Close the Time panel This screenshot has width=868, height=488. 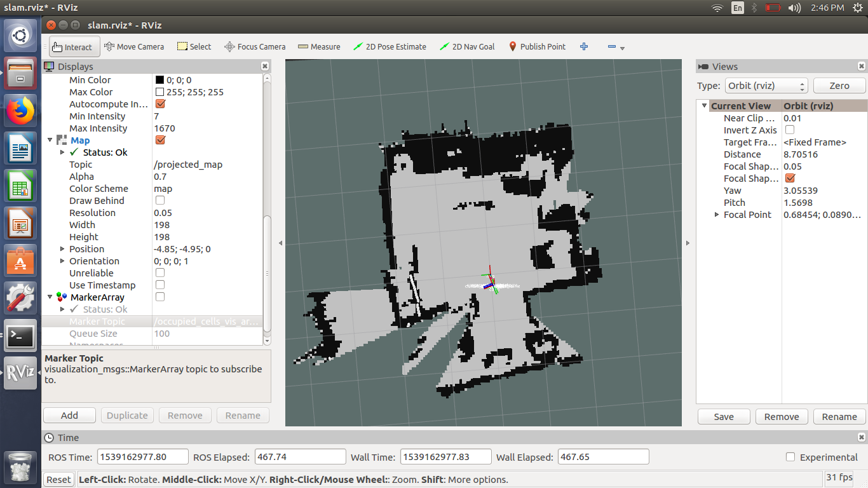[x=862, y=437]
